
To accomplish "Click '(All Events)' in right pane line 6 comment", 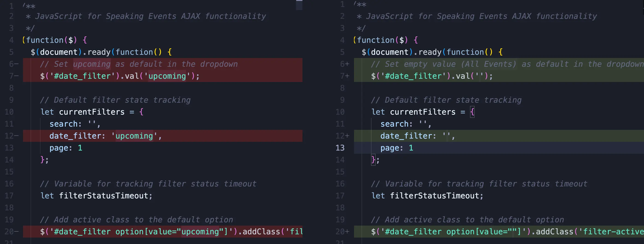I will (489, 64).
